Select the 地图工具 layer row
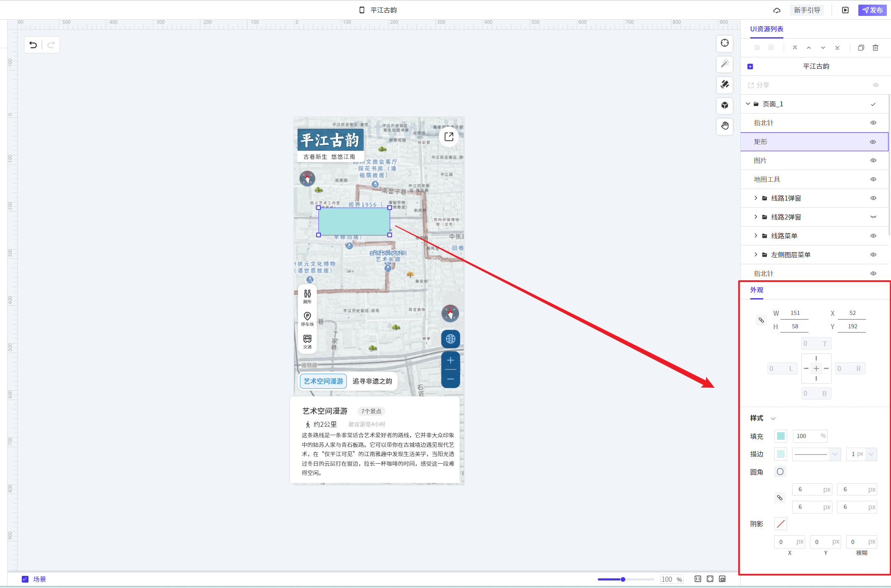The image size is (891, 588). pos(814,179)
